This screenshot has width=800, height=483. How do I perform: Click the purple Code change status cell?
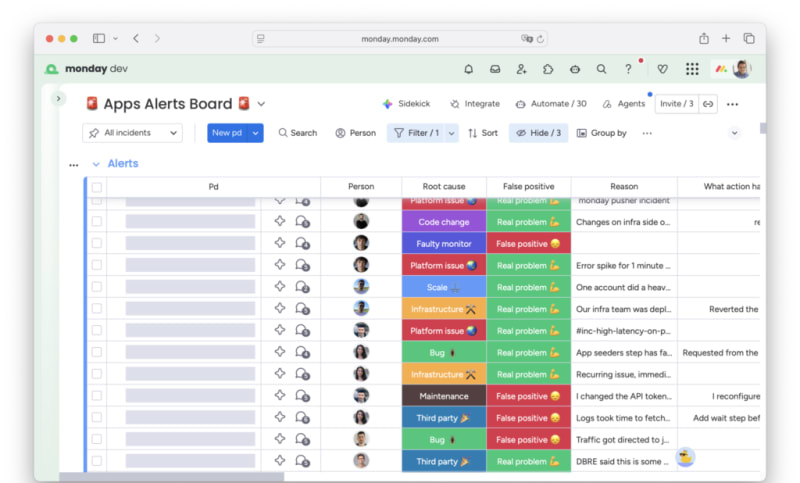pos(443,222)
